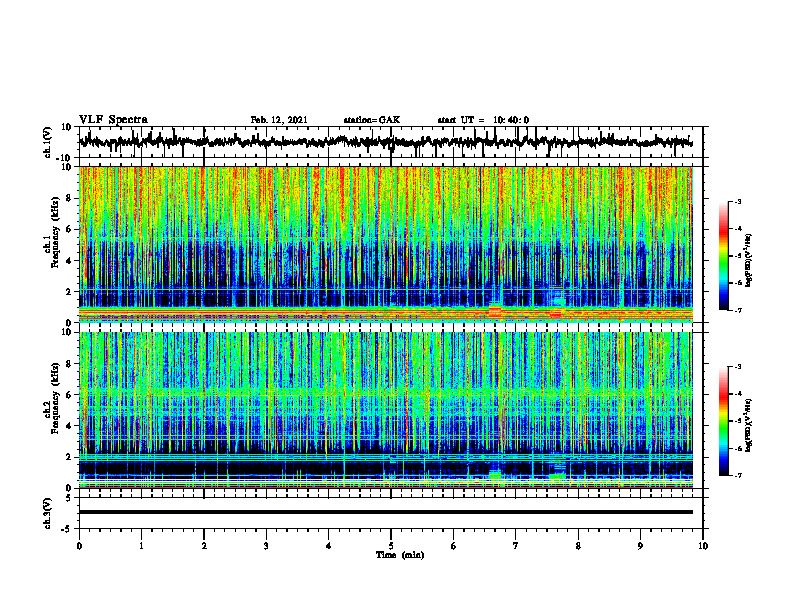792x612 pixels.
Task: Click the 4 kHz tick on ch.1 axis
Action: click(x=69, y=261)
